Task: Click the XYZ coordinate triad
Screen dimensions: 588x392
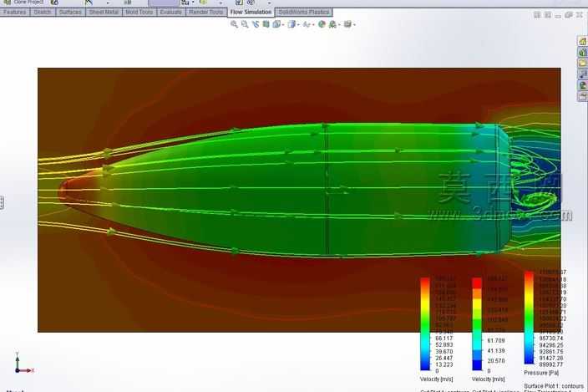Action: pyautogui.click(x=23, y=363)
